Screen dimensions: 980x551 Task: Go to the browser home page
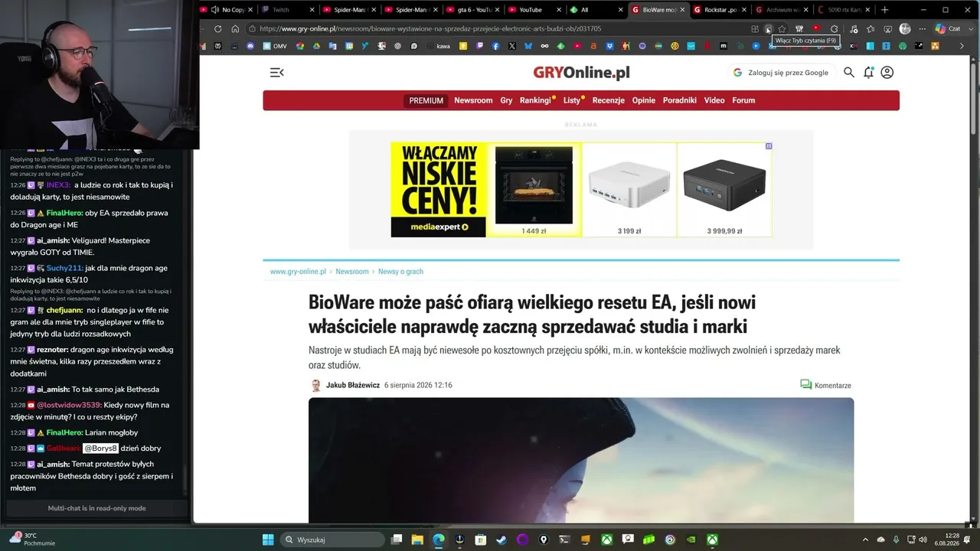pyautogui.click(x=235, y=29)
